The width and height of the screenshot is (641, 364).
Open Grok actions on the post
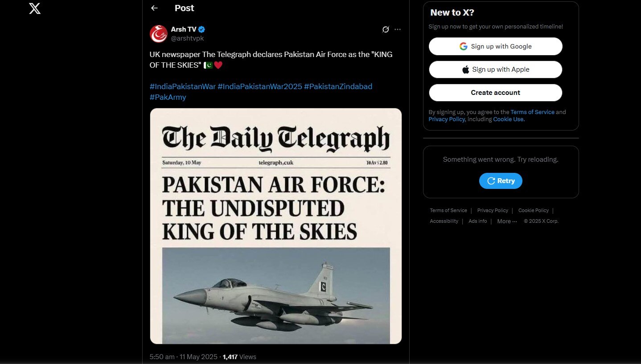click(x=385, y=29)
